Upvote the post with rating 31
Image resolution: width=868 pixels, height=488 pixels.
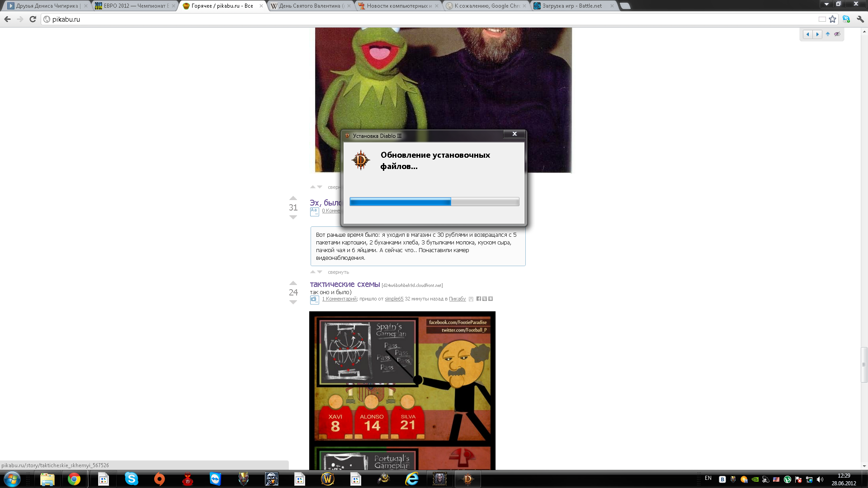293,198
